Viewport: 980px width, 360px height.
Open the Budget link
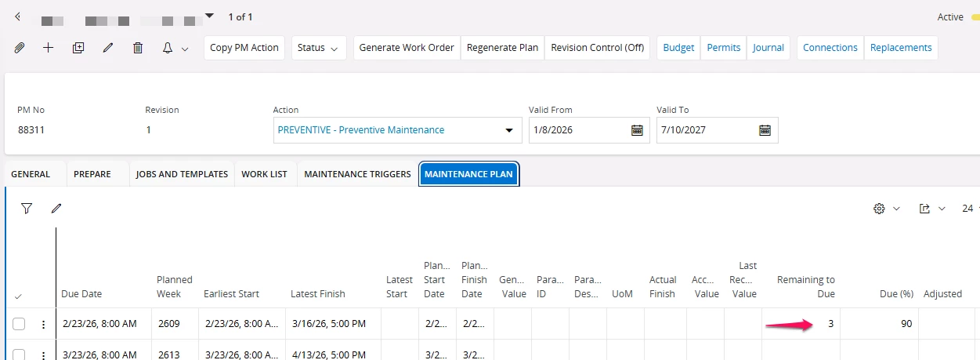tap(678, 48)
